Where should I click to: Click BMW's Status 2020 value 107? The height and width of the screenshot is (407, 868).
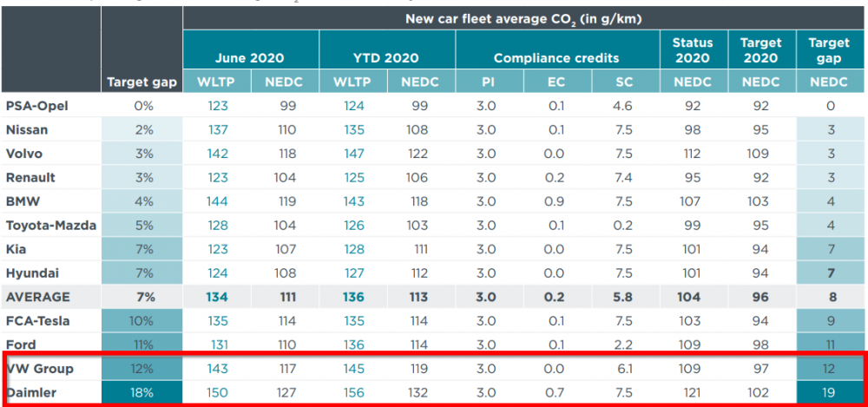690,201
